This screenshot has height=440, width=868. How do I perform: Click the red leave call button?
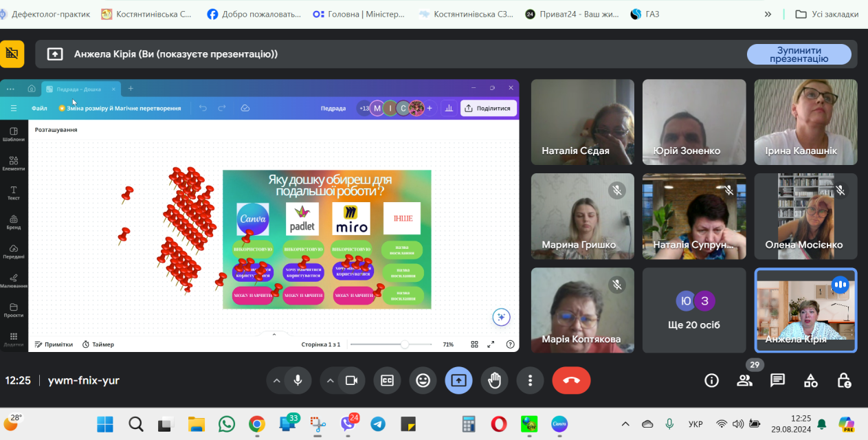(x=571, y=380)
